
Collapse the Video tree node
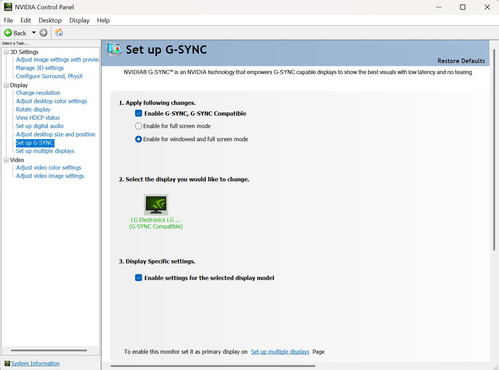coord(6,160)
